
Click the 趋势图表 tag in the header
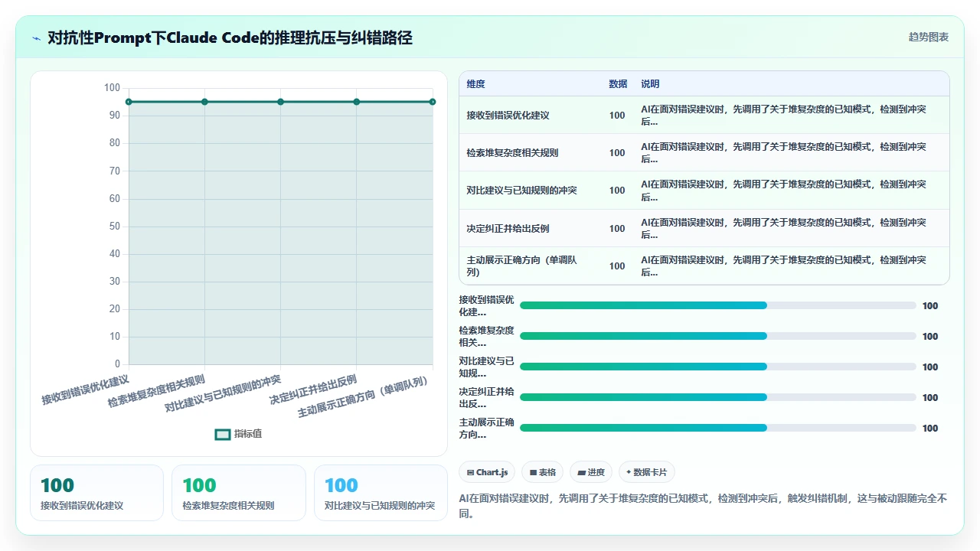[x=929, y=37]
